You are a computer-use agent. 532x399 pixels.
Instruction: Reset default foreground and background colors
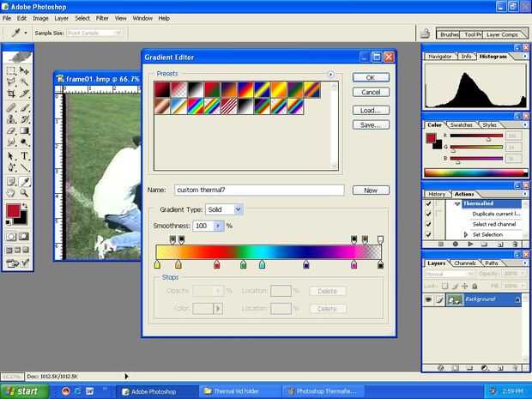tap(8, 222)
